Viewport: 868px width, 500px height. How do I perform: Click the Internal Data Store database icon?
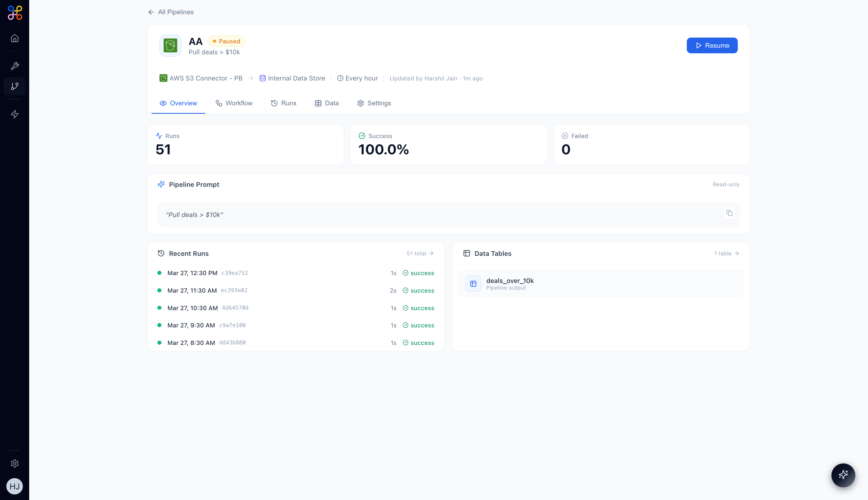coord(262,78)
